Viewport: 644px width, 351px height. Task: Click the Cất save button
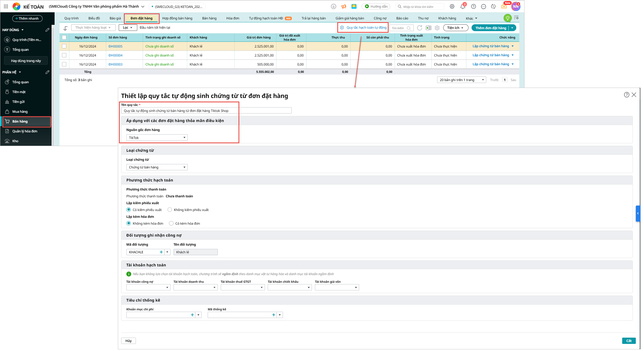(629, 341)
